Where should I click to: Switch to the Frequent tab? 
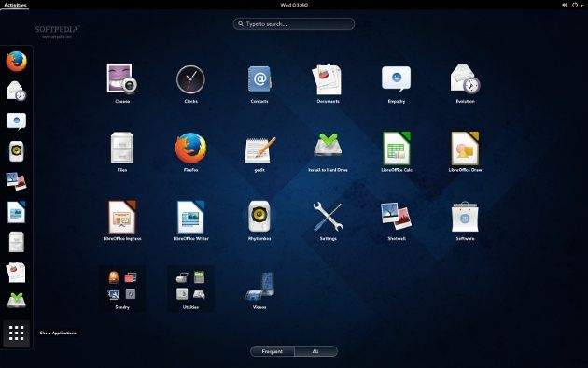[x=273, y=351]
